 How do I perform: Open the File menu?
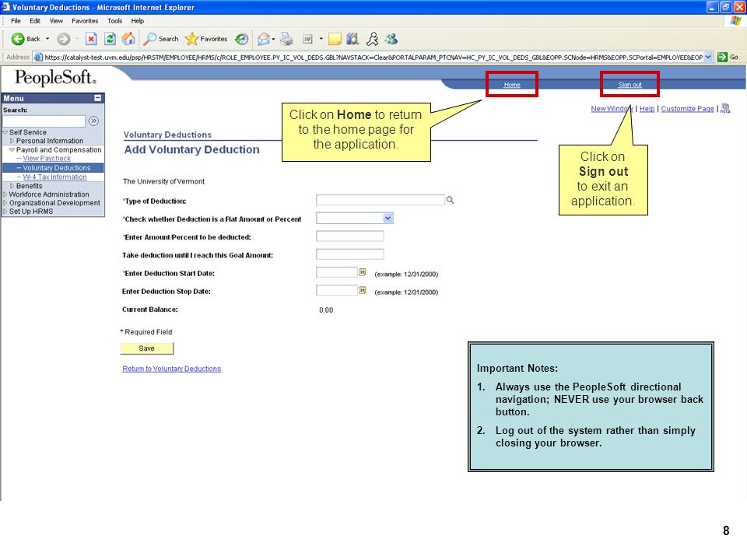(x=16, y=21)
